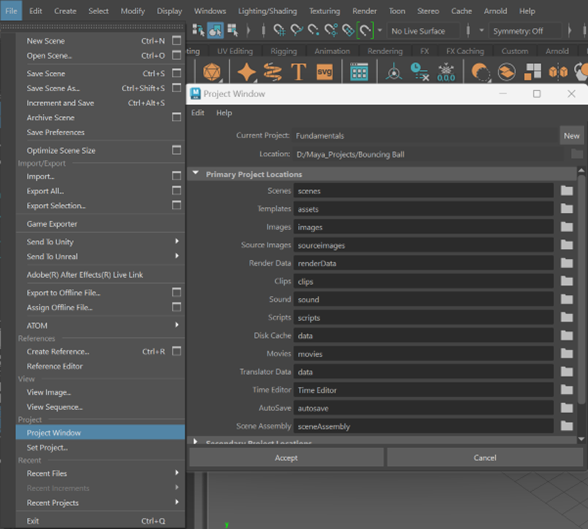The width and height of the screenshot is (588, 529).
Task: Toggle snap to view planes magnet
Action: click(x=348, y=30)
